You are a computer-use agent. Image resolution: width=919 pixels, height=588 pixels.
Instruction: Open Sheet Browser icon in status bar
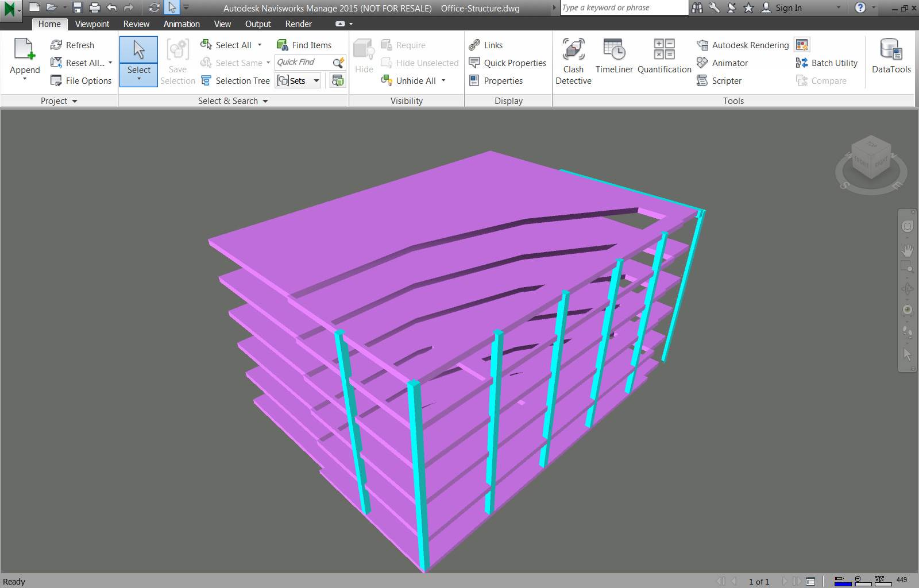tap(810, 581)
